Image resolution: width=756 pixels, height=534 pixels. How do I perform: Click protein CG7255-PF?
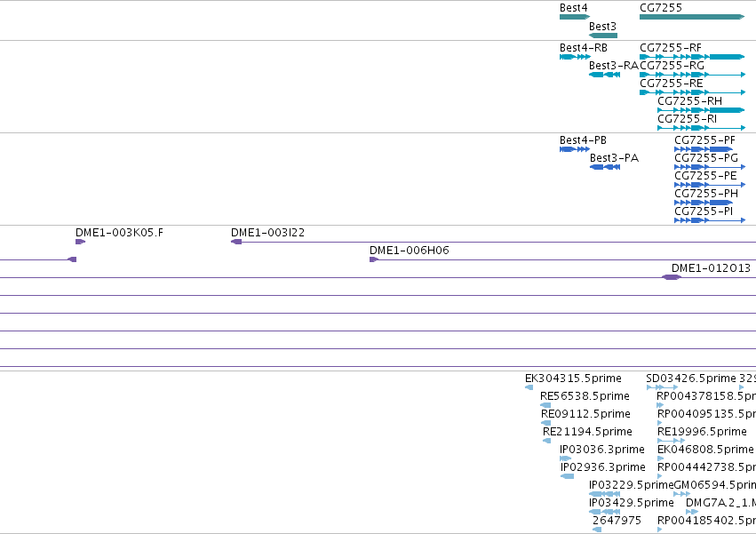[704, 140]
